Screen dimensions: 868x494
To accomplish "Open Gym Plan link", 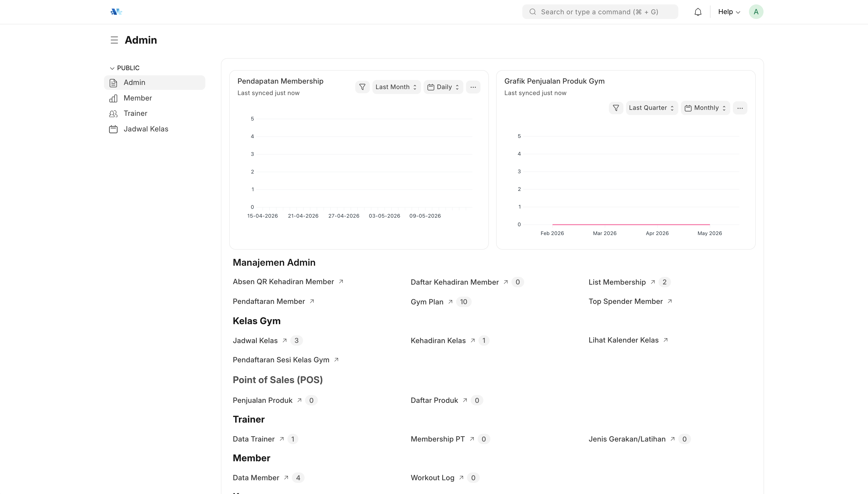I will click(x=427, y=302).
